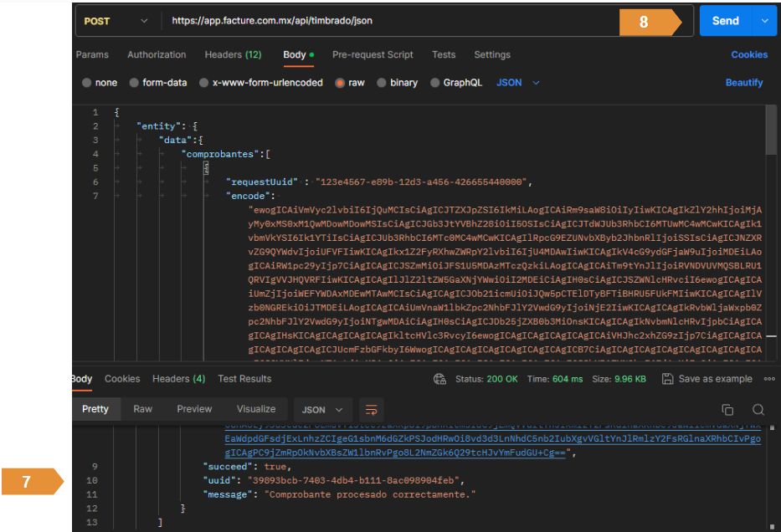Image resolution: width=781 pixels, height=532 pixels.
Task: Choose the binary body option
Action: click(382, 83)
